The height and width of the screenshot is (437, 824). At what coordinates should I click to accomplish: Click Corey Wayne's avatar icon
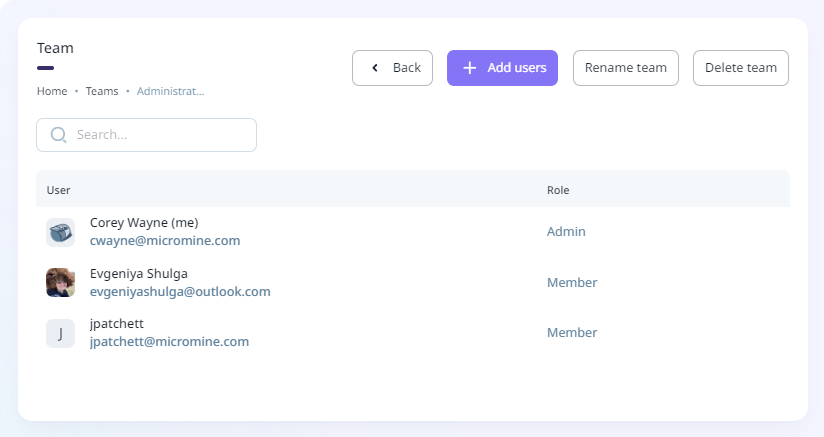pos(60,232)
